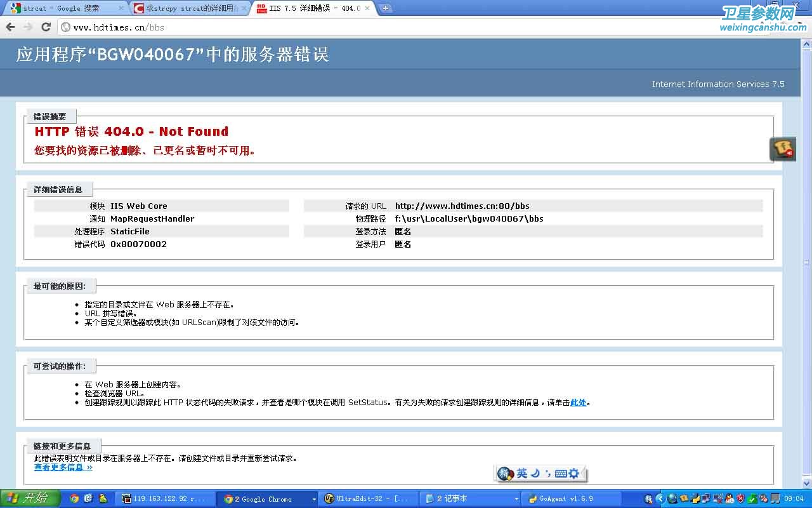
Task: Toggle the punctuation mode icon on IME bar
Action: click(x=547, y=474)
